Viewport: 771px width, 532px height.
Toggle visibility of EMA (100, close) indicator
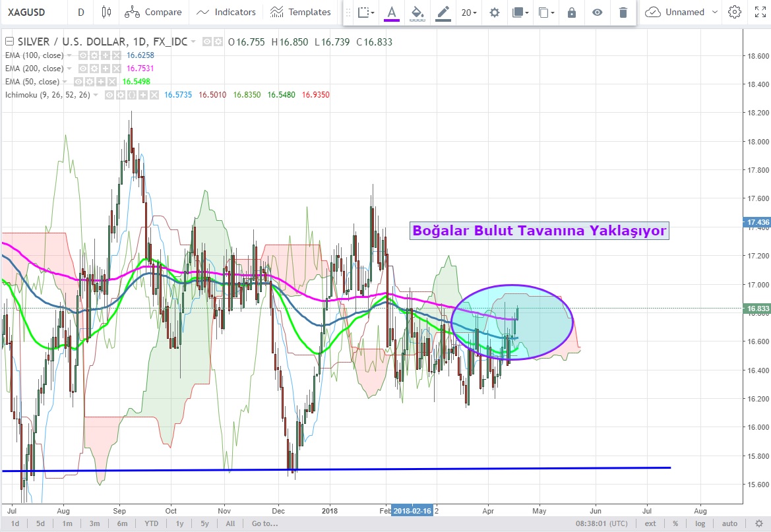pyautogui.click(x=84, y=55)
